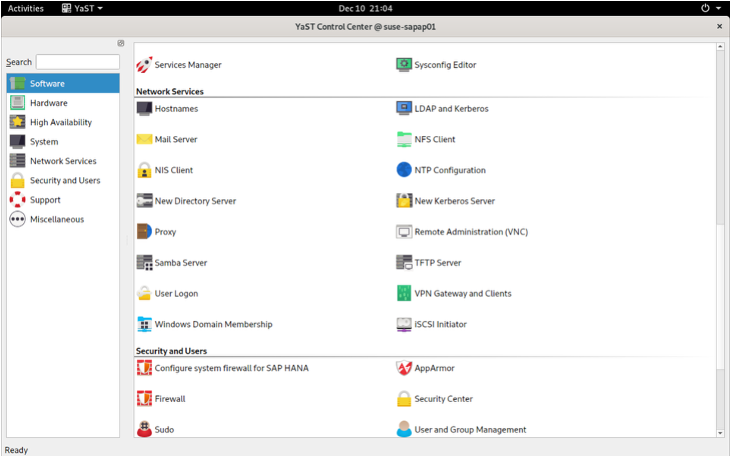Open the iSCSI Initiator icon
The width and height of the screenshot is (730, 456).
tap(404, 324)
